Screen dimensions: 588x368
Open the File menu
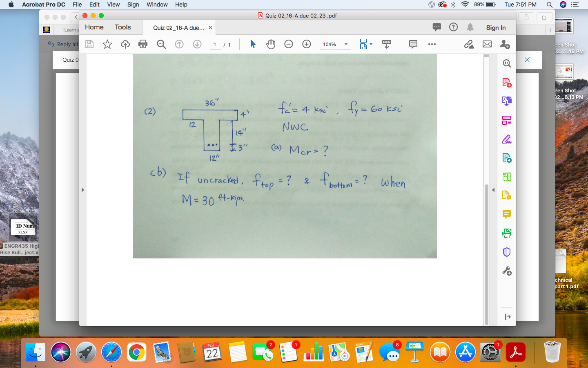click(77, 4)
